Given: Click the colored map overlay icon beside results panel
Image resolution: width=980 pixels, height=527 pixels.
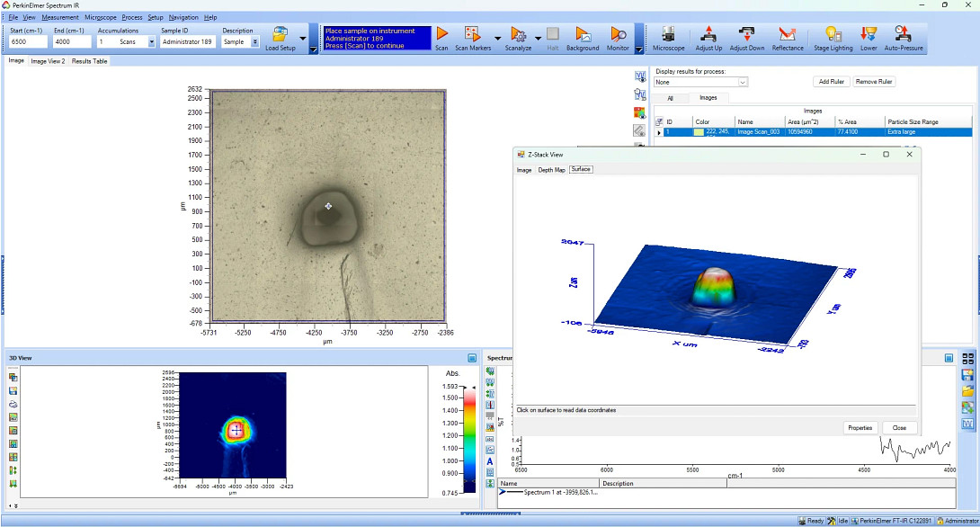Looking at the screenshot, I should (639, 112).
